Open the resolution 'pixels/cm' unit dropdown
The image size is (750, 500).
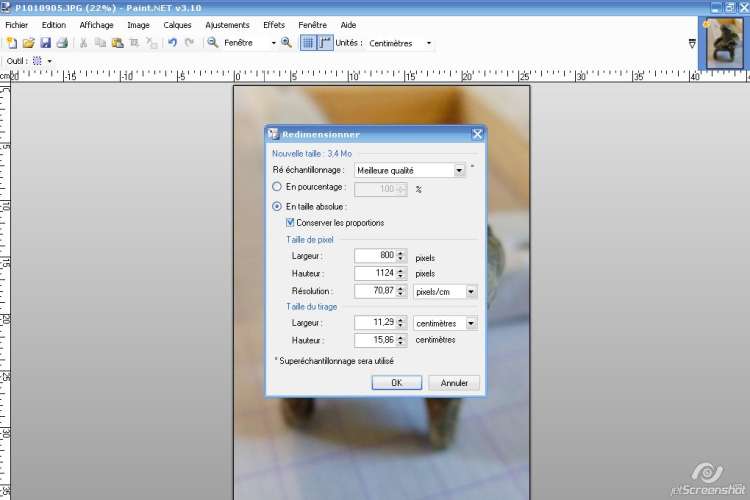point(471,292)
